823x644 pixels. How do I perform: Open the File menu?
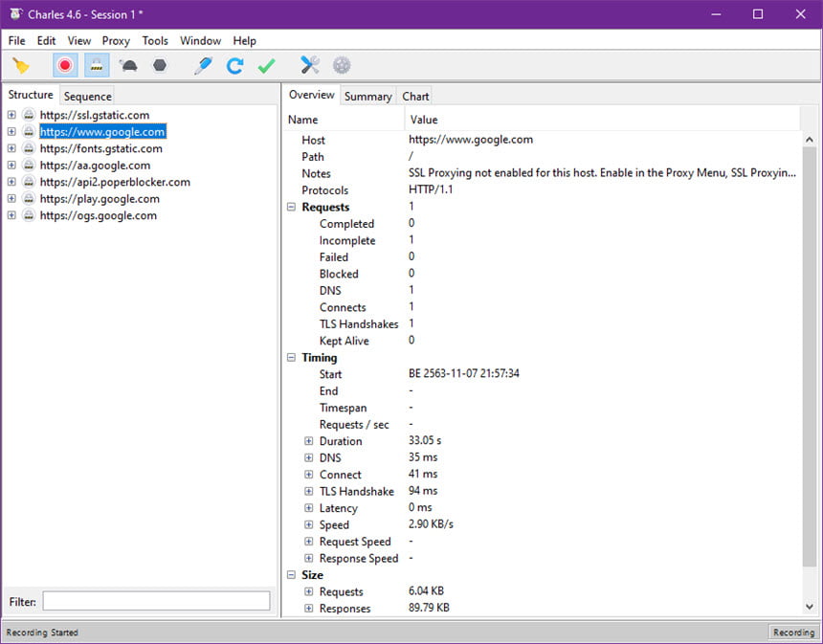16,40
